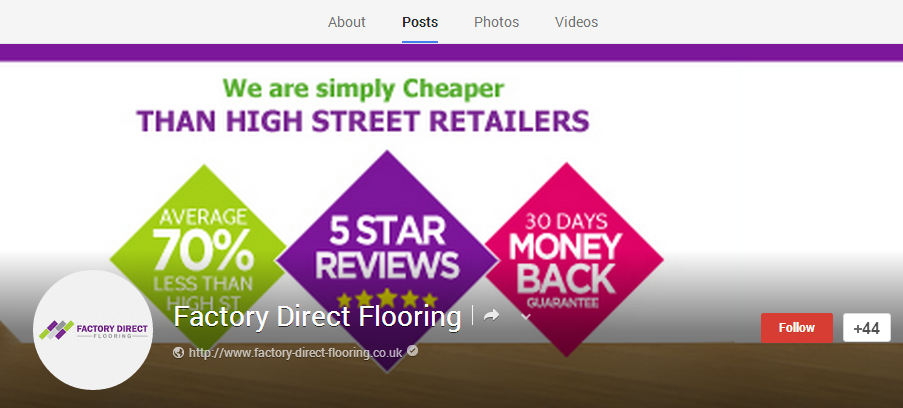The image size is (903, 408).
Task: Open the Factory Direct Flooring profile logo
Action: pos(93,330)
